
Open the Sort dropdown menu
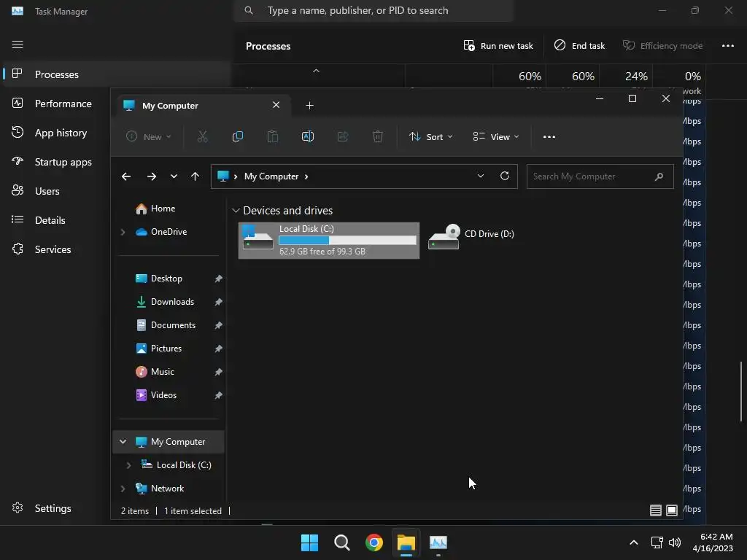tap(430, 136)
